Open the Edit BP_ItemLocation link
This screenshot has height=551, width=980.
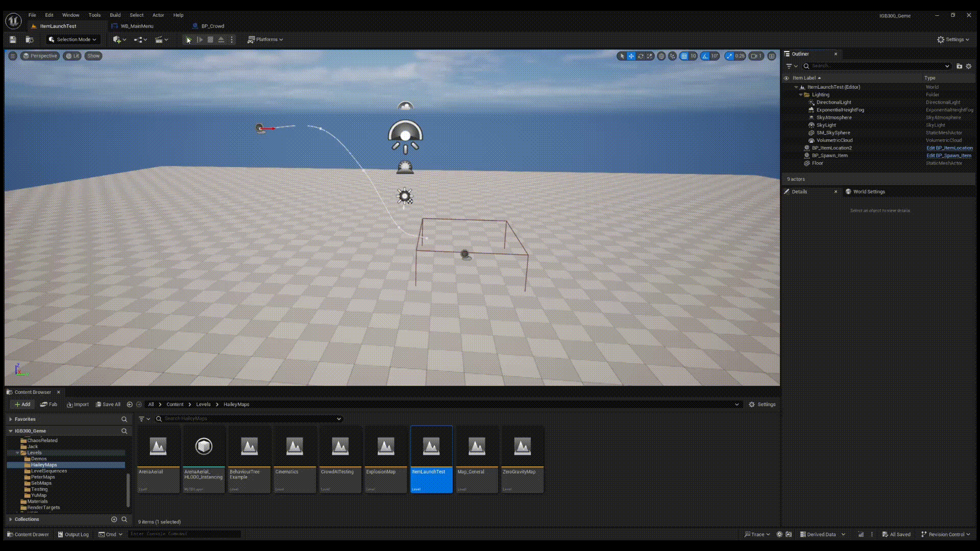949,148
